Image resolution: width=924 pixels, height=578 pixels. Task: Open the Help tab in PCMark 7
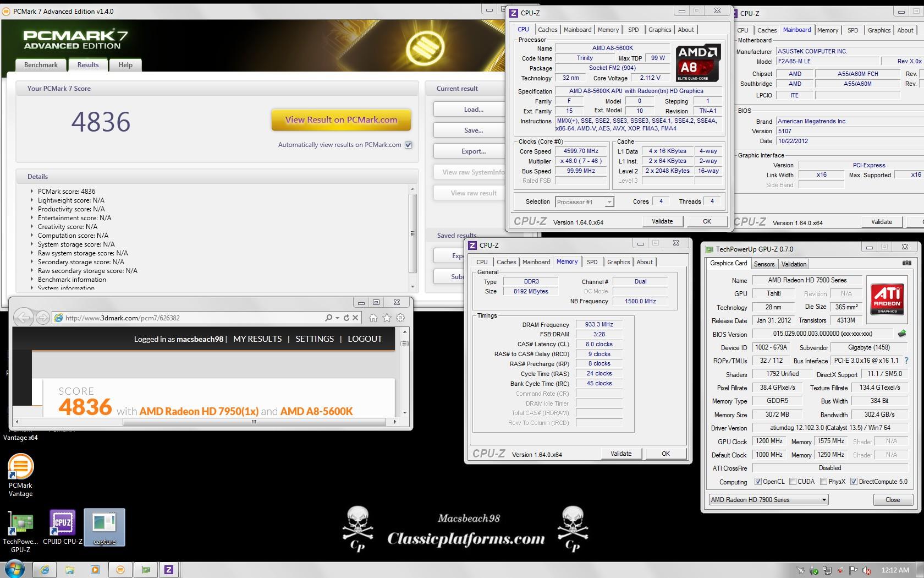click(x=125, y=65)
